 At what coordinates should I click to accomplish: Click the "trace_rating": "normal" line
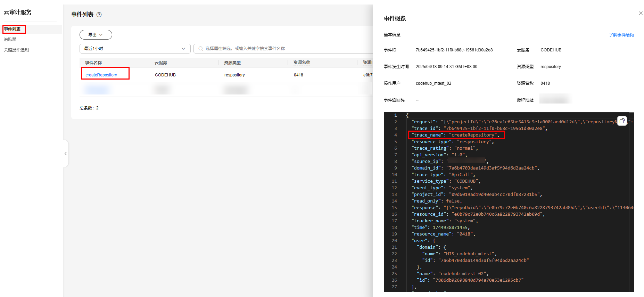(445, 148)
